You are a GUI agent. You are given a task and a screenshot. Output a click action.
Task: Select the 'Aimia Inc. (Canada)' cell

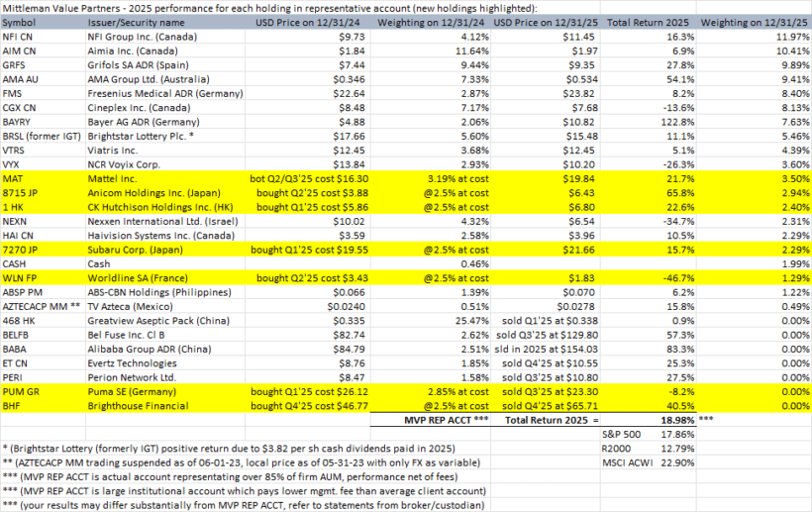pyautogui.click(x=165, y=51)
